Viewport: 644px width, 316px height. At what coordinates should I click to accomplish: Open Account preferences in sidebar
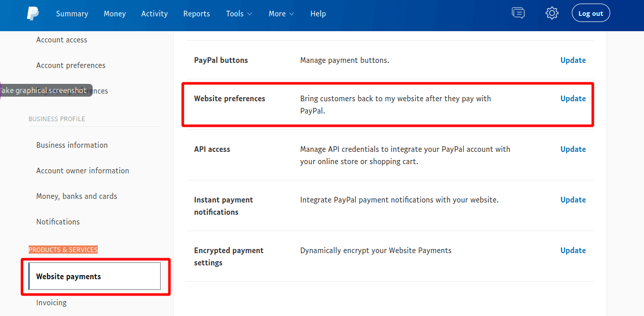click(71, 65)
